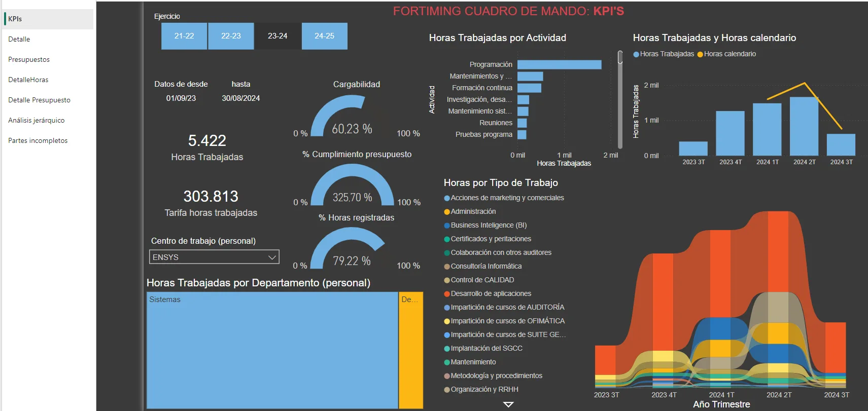Click the 2023 4T column bar

pyautogui.click(x=730, y=133)
